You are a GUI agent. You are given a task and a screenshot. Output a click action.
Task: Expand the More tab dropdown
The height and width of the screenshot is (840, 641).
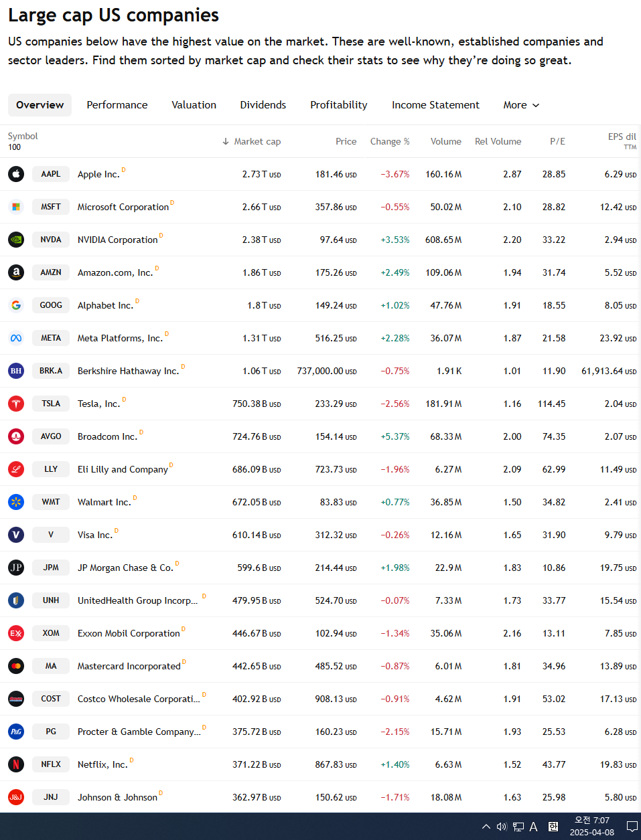[x=521, y=105]
